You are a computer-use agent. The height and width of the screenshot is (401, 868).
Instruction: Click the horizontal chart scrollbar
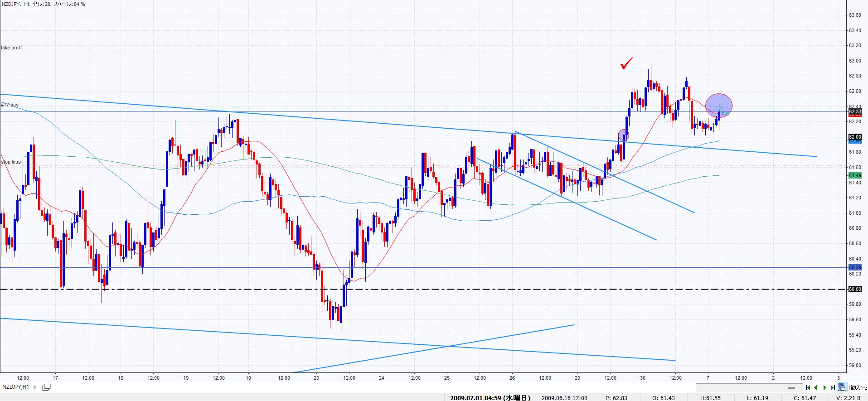coord(748,388)
